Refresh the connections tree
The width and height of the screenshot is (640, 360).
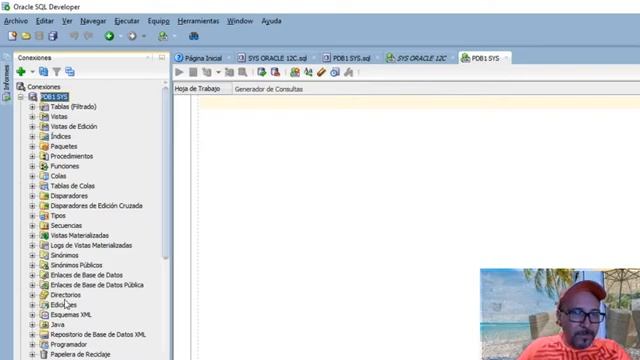point(43,72)
